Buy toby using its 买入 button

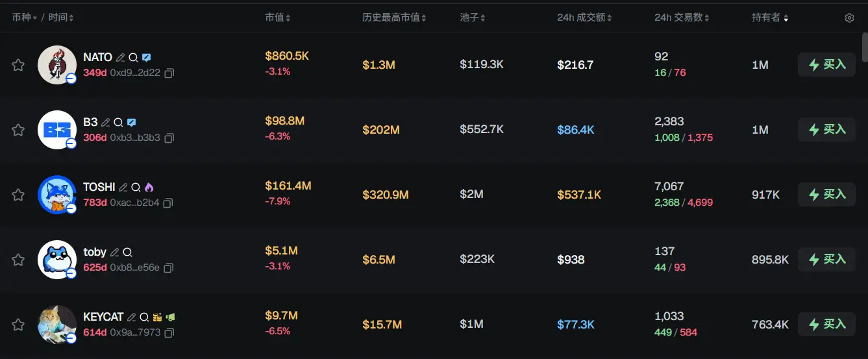point(826,260)
